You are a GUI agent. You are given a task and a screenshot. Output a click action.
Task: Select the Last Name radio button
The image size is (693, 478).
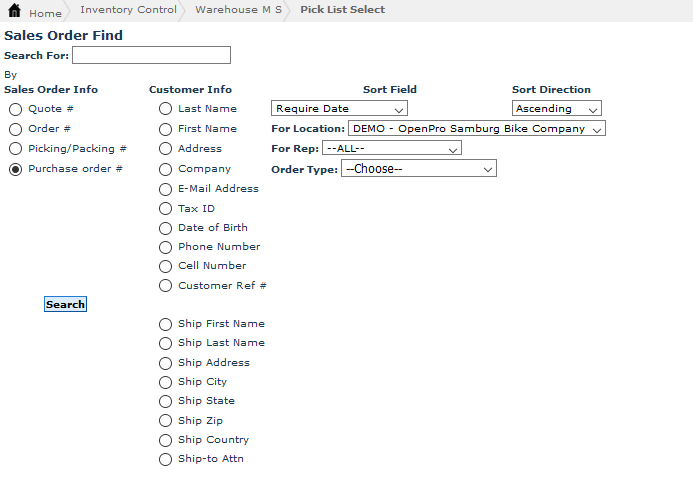click(166, 109)
